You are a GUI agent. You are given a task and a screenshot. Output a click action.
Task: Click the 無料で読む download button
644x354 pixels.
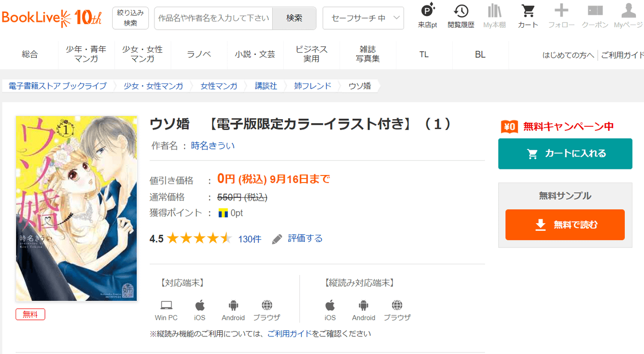coord(565,225)
